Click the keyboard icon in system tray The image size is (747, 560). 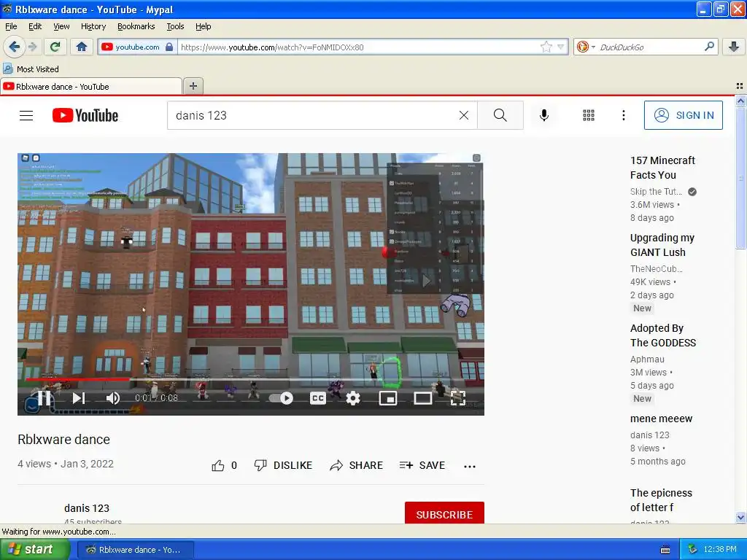click(x=665, y=550)
